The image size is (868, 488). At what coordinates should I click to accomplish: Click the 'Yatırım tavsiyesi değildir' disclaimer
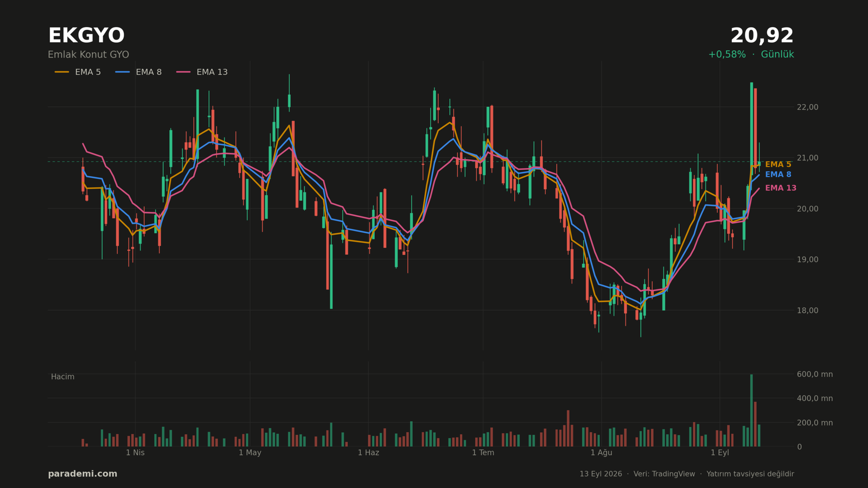click(x=750, y=474)
